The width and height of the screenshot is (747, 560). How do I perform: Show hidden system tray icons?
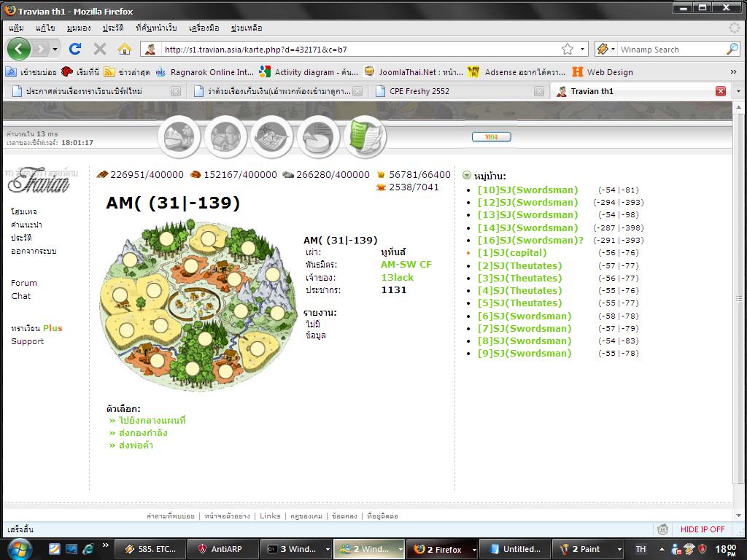[x=662, y=549]
